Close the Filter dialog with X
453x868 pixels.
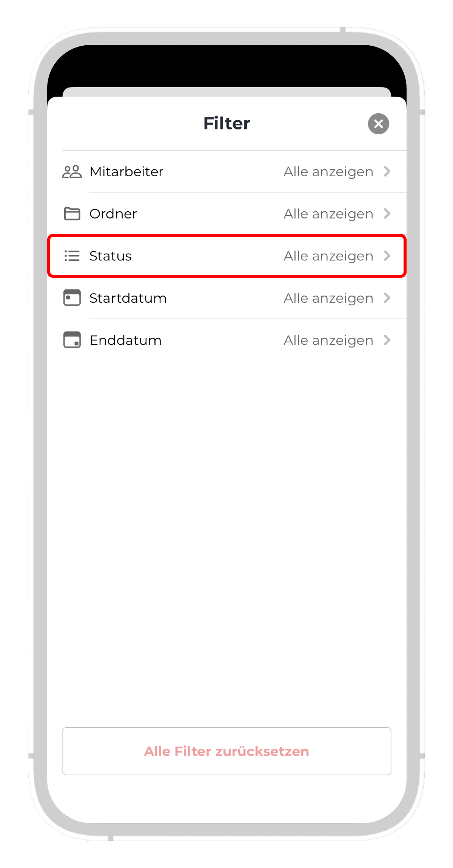click(x=378, y=124)
